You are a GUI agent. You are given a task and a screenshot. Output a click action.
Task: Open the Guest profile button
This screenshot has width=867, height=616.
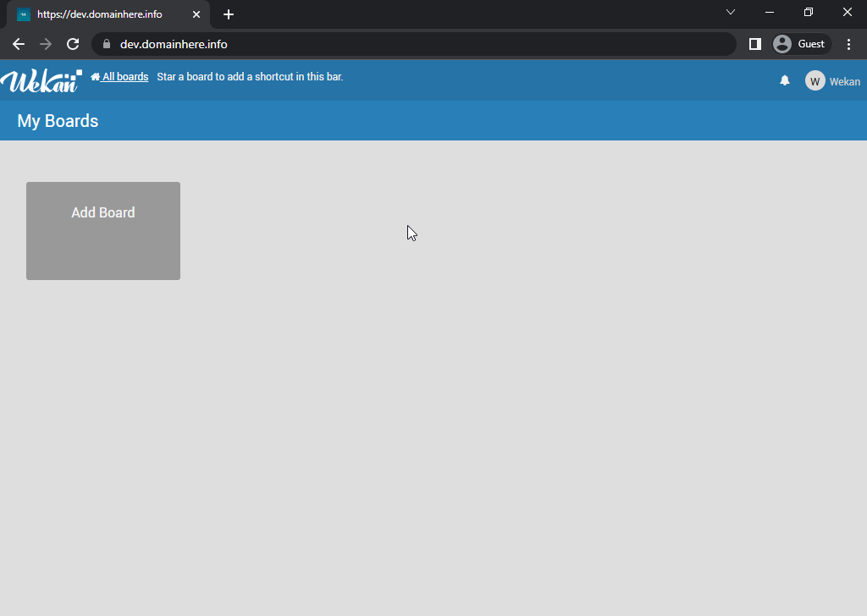[x=802, y=44]
